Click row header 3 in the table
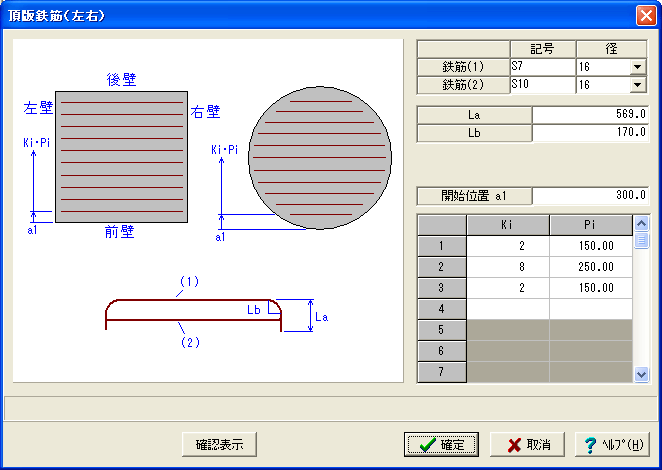This screenshot has width=662, height=470. pyautogui.click(x=442, y=288)
